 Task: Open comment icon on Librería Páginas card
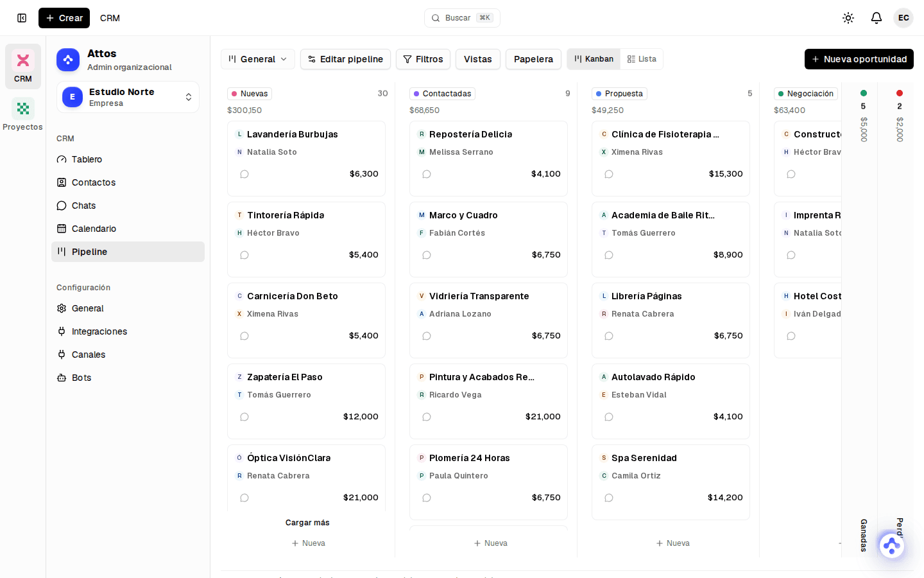[x=609, y=336]
